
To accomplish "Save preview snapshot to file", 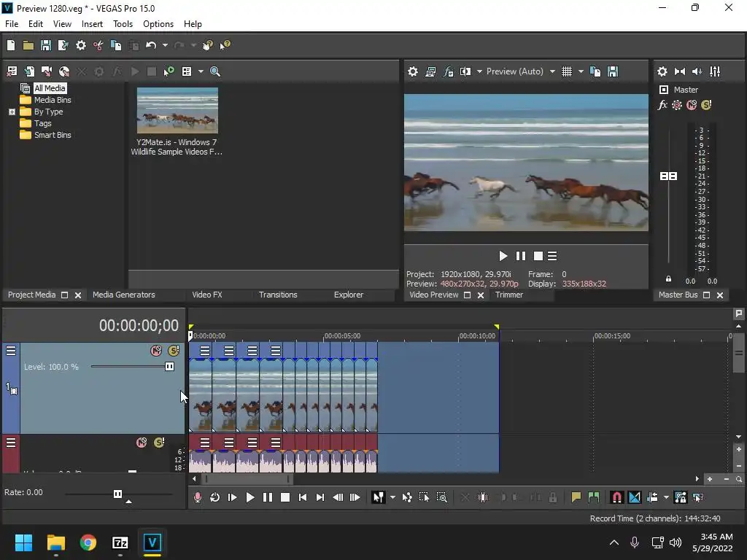I will pos(613,71).
